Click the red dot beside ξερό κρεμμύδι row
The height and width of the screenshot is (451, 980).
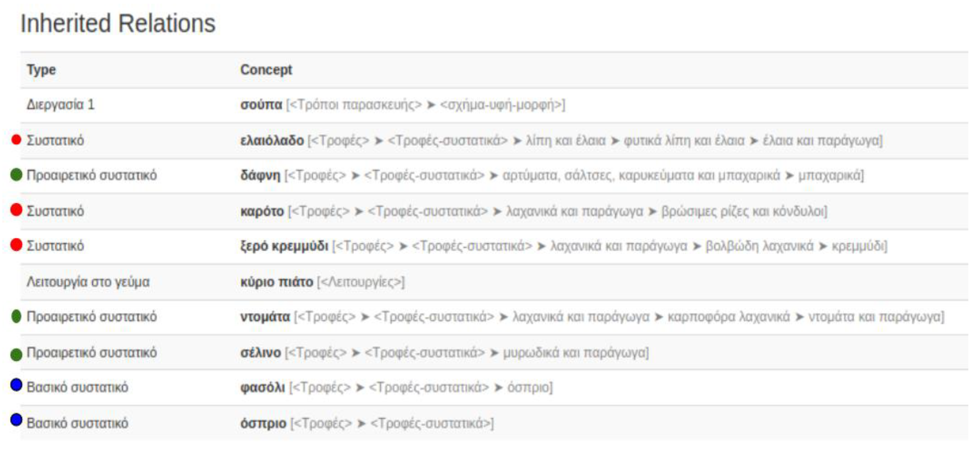click(16, 245)
